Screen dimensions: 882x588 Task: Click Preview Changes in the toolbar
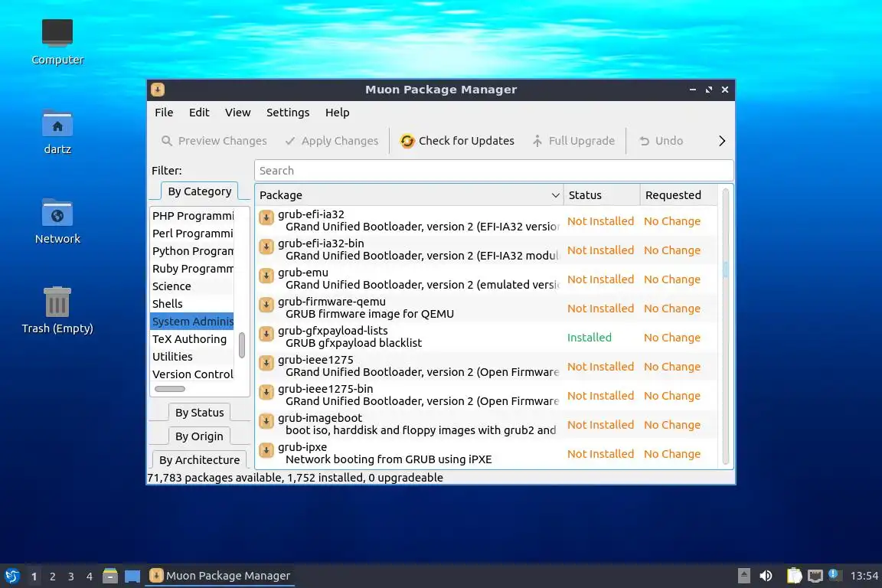click(x=214, y=141)
